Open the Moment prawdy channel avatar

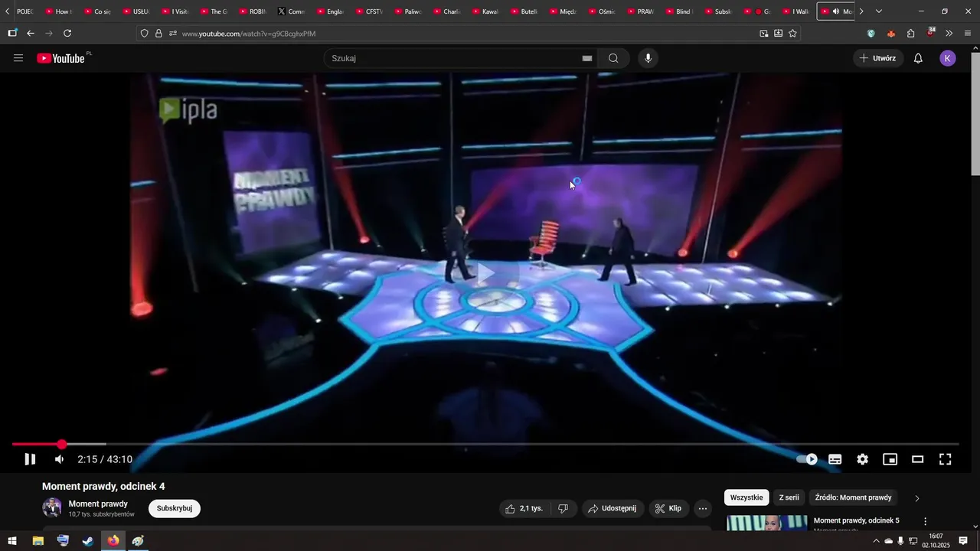pyautogui.click(x=52, y=507)
